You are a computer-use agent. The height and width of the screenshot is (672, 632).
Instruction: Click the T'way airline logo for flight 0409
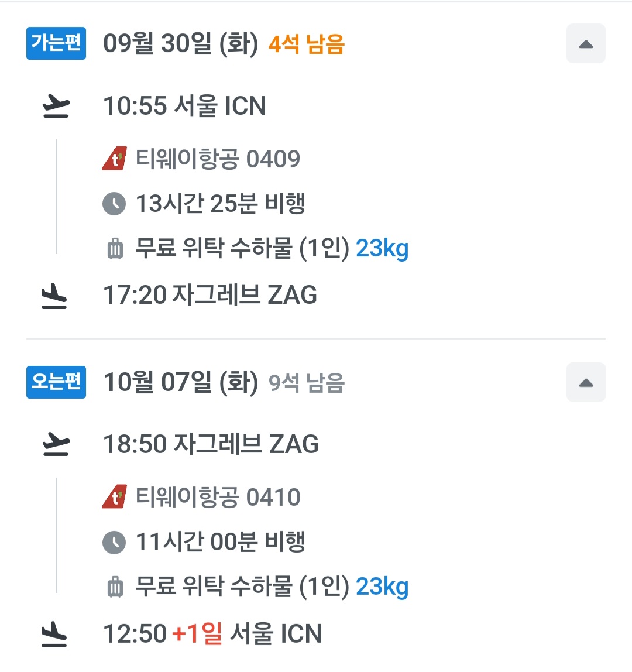click(114, 159)
